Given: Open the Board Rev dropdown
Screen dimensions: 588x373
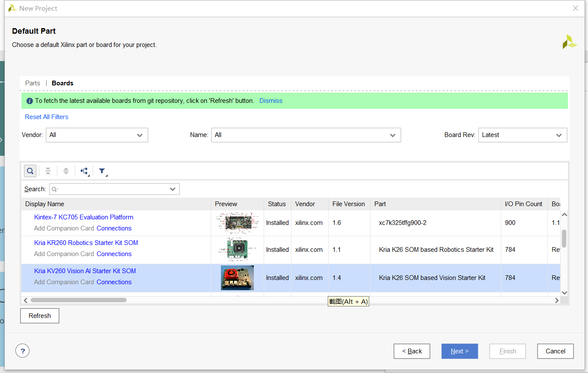Looking at the screenshot, I should coord(523,135).
